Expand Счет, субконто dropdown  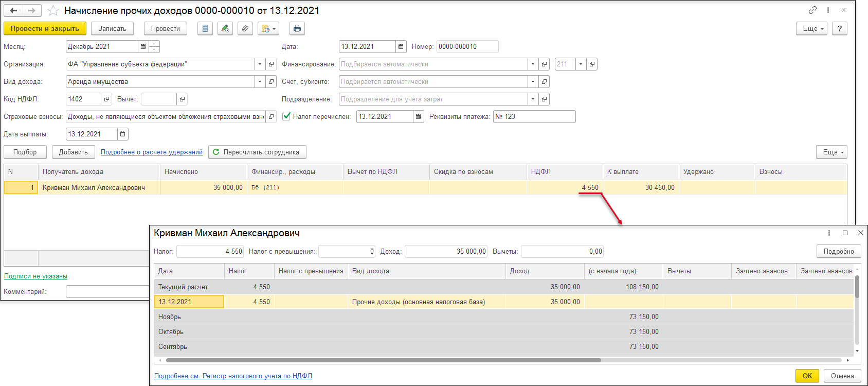pos(533,82)
